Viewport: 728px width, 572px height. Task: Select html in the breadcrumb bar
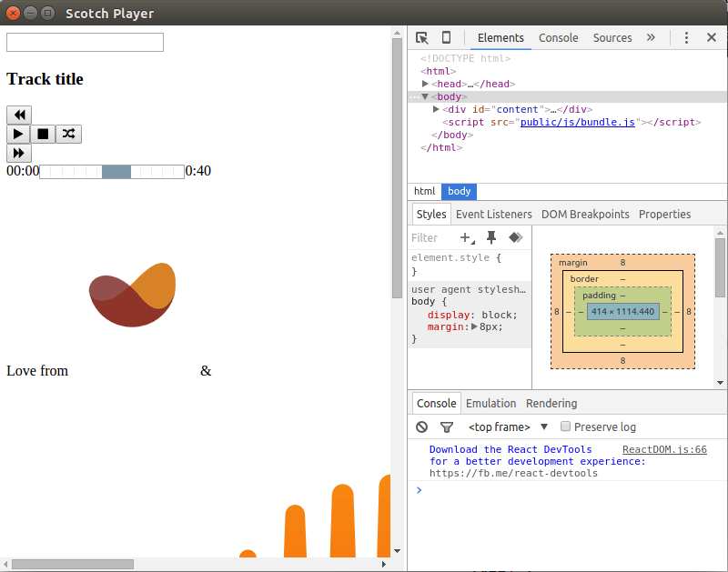pyautogui.click(x=424, y=191)
